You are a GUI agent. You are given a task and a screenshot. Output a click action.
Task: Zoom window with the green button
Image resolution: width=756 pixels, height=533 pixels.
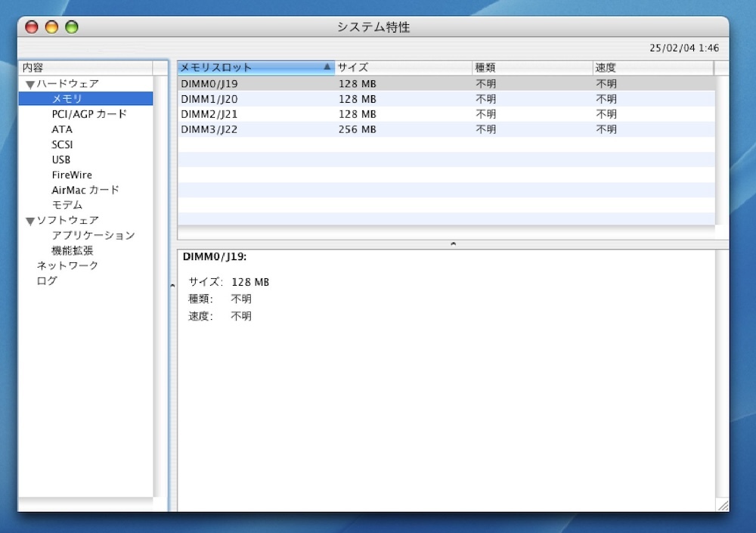point(72,26)
